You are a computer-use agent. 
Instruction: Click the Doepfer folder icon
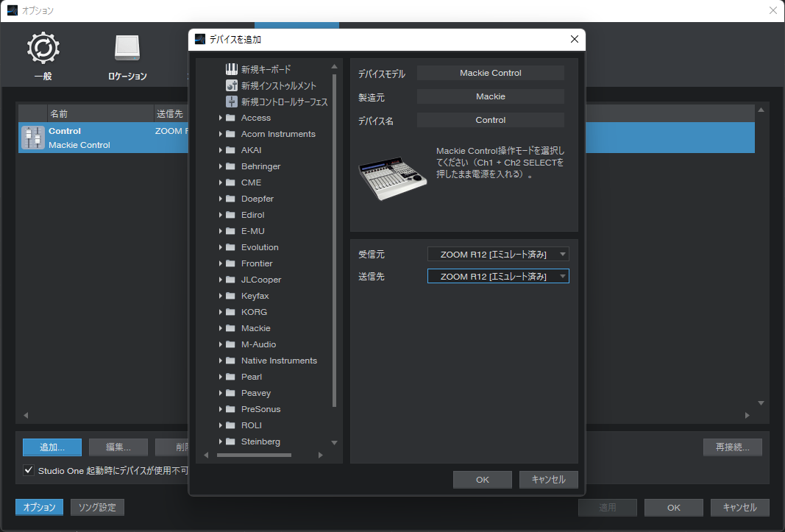(x=230, y=199)
